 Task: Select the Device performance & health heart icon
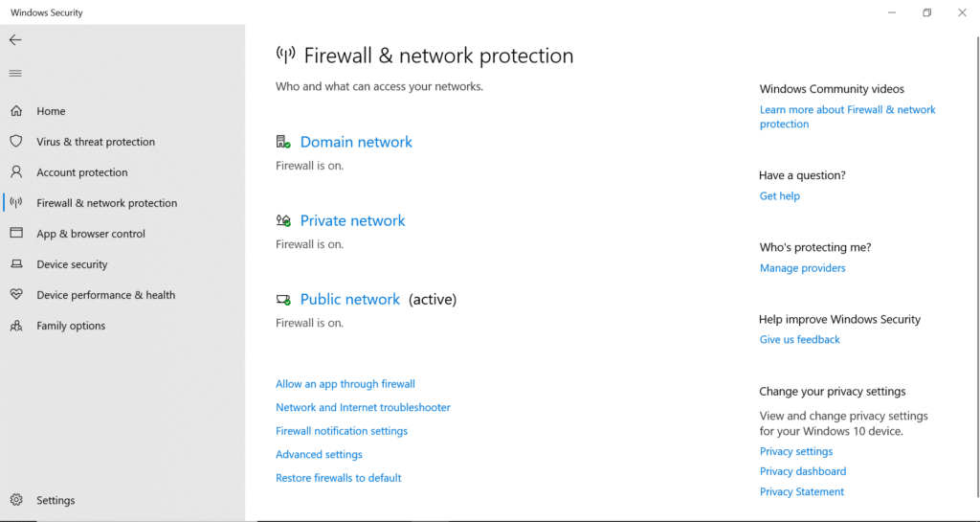point(16,295)
